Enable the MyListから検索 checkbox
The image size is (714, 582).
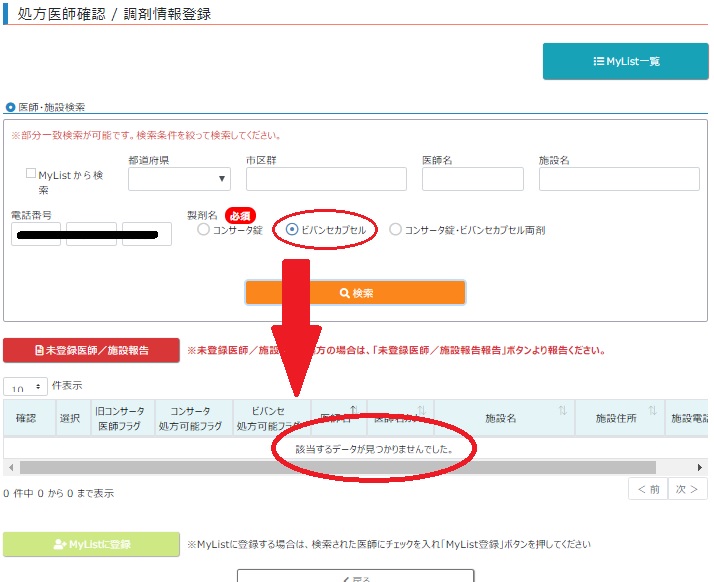[x=31, y=174]
